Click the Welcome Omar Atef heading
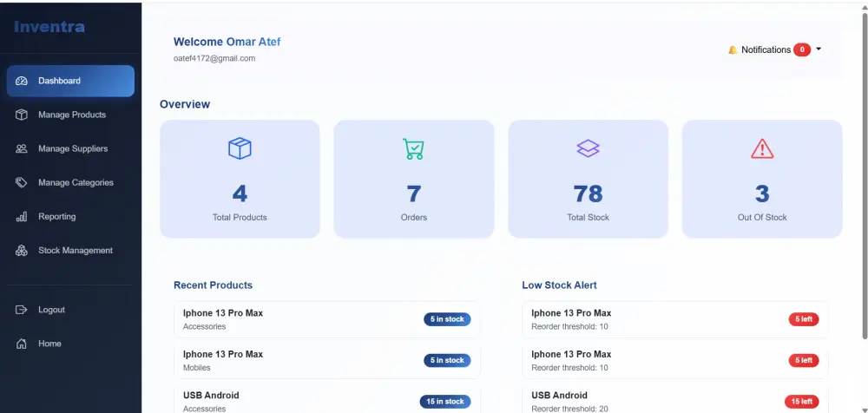Viewport: 868px width, 413px height. (227, 42)
